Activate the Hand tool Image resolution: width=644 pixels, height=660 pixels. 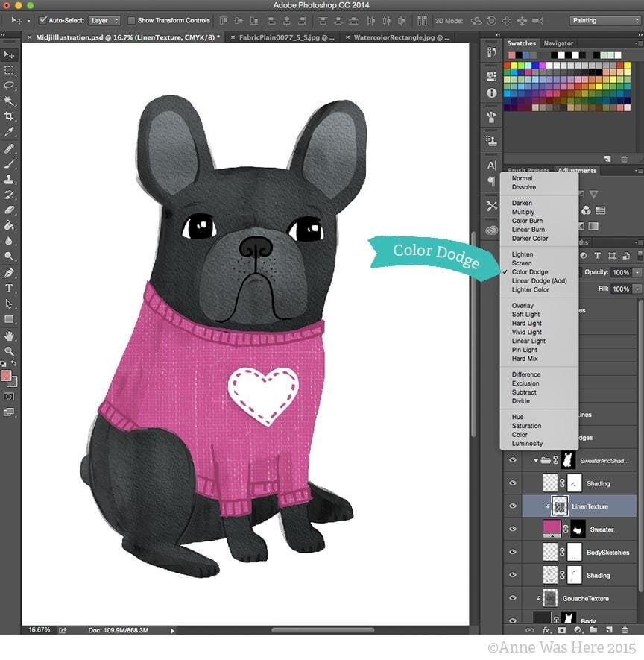tap(9, 335)
